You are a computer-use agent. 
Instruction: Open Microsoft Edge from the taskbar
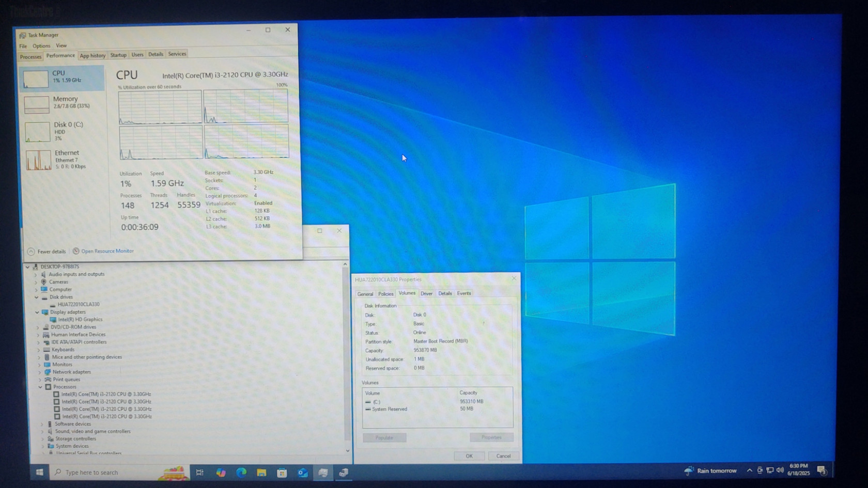click(x=241, y=473)
